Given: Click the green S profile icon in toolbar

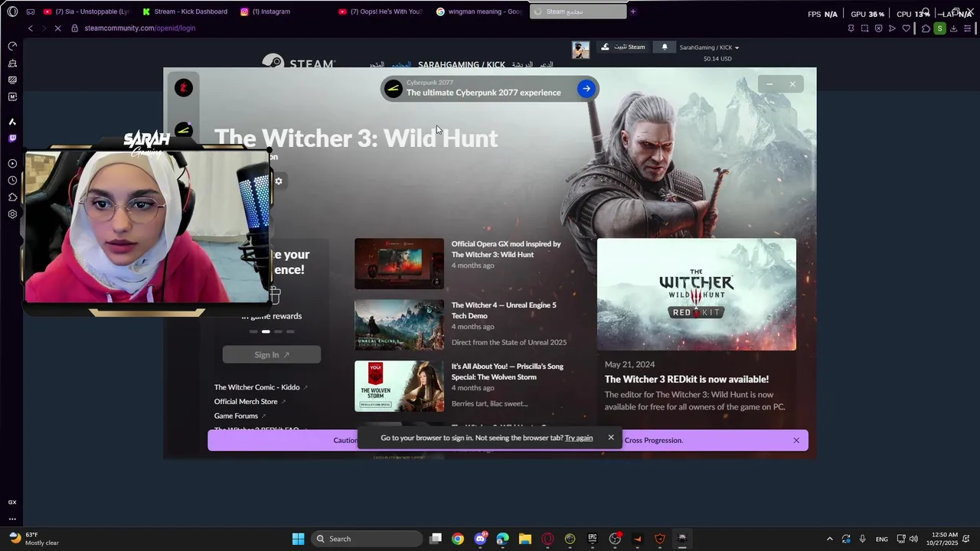Looking at the screenshot, I should 939,28.
